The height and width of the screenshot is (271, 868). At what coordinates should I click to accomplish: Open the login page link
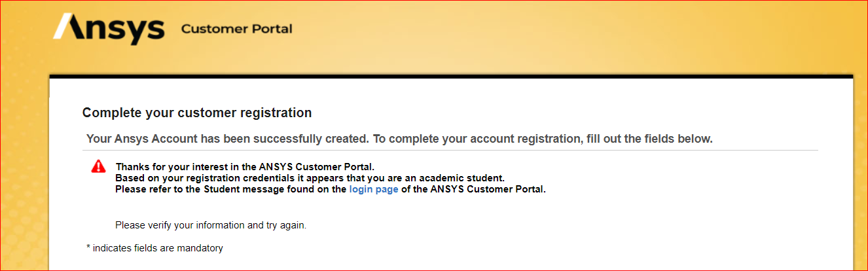(374, 190)
